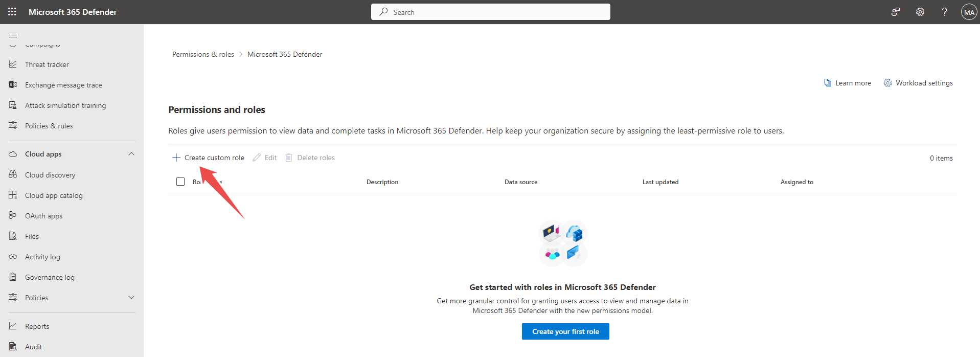Viewport: 980px width, 357px height.
Task: Open the Activity log
Action: click(42, 257)
